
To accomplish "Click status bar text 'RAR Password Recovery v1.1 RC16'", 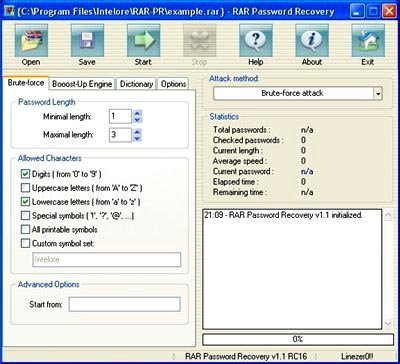I will (x=246, y=356).
